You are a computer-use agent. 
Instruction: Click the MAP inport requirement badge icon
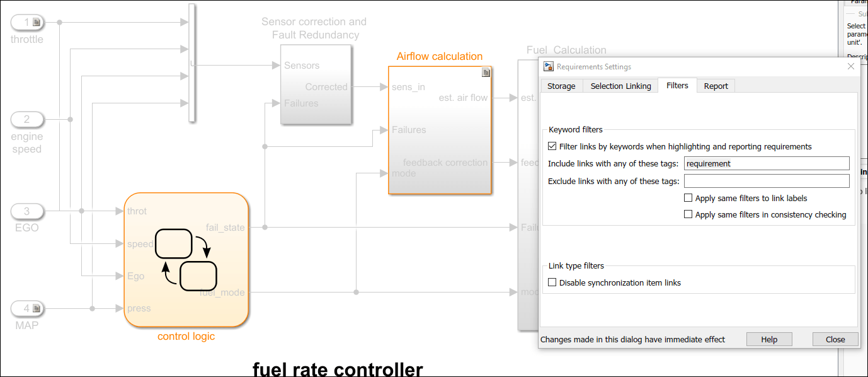coord(37,308)
